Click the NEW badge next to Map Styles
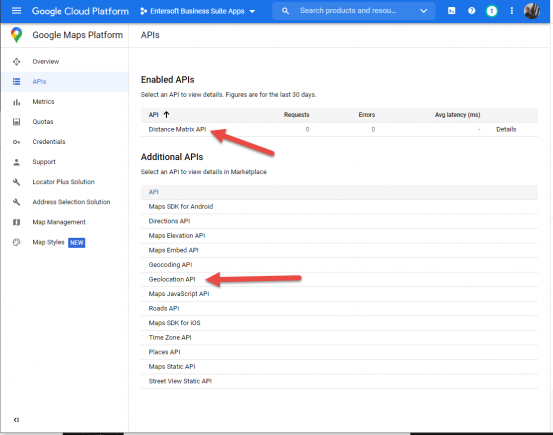 [77, 243]
